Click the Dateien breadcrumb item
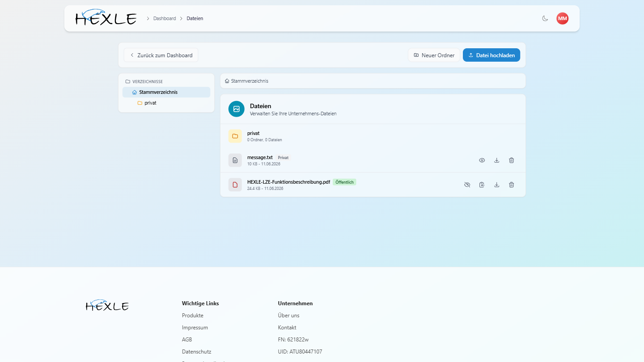Screen dimensions: 644x362 tap(195, 18)
